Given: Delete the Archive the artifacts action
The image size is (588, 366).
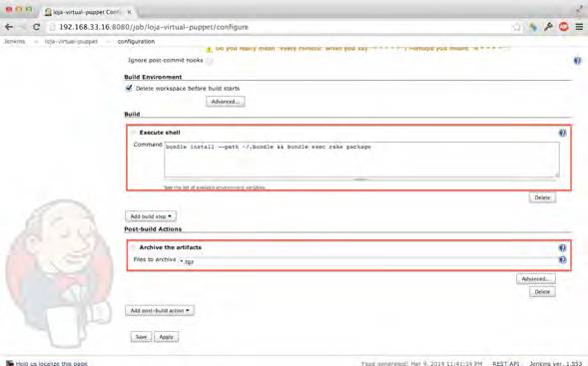Looking at the screenshot, I should (x=542, y=292).
